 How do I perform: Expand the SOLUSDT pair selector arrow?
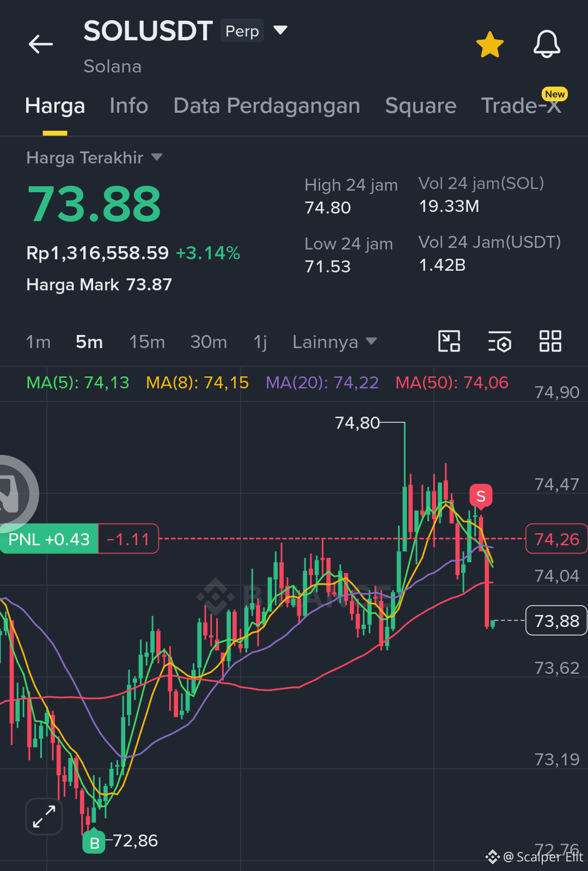tap(280, 30)
